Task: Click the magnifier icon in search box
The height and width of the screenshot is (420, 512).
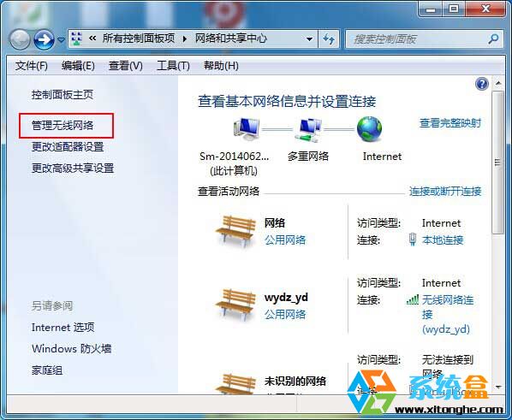Action: [493, 38]
